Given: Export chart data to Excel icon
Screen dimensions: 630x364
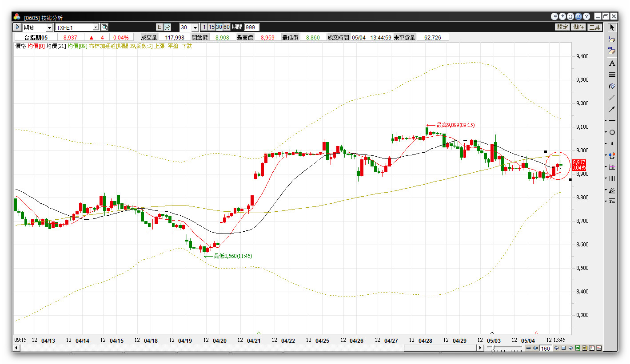Looking at the screenshot, I should tap(578, 348).
